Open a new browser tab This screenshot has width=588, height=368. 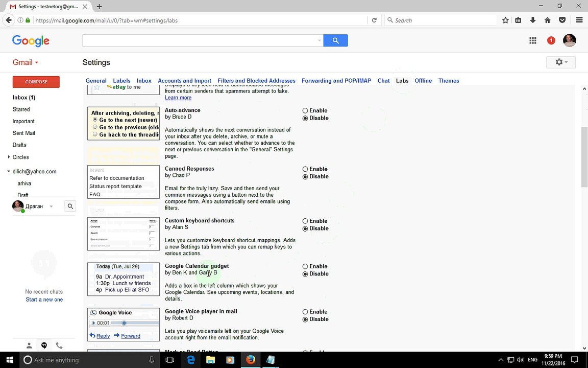tap(99, 6)
